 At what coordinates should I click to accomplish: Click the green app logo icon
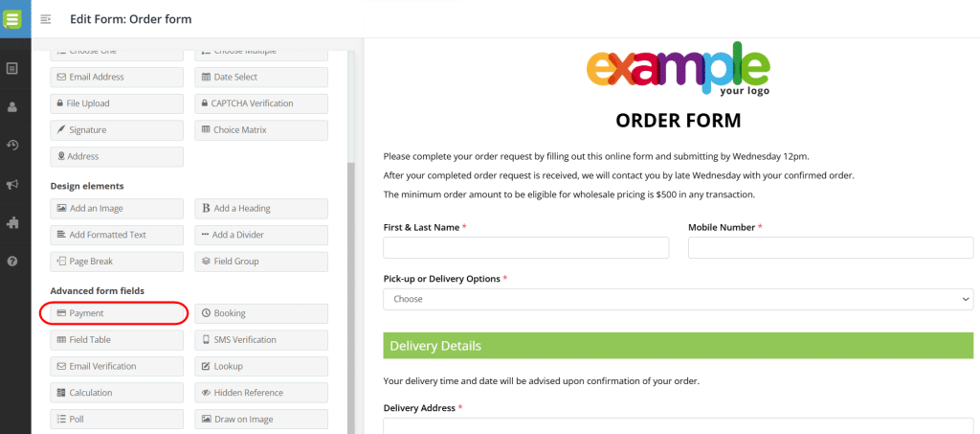click(12, 17)
